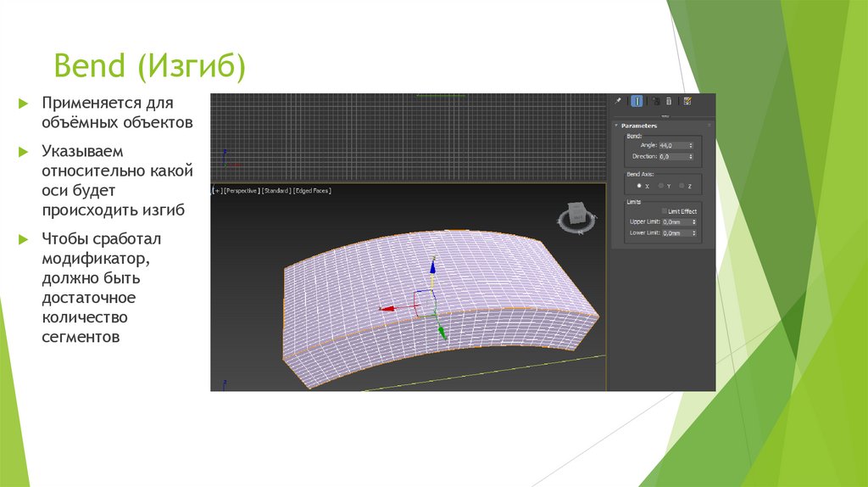Click the red X-axis gizmo arrow

point(387,309)
